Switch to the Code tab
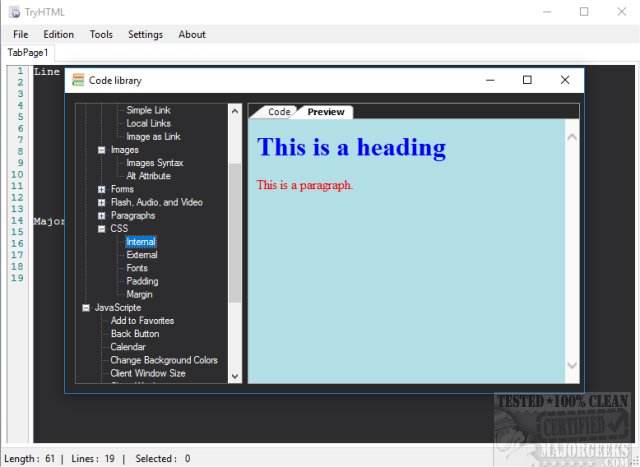 (x=279, y=112)
